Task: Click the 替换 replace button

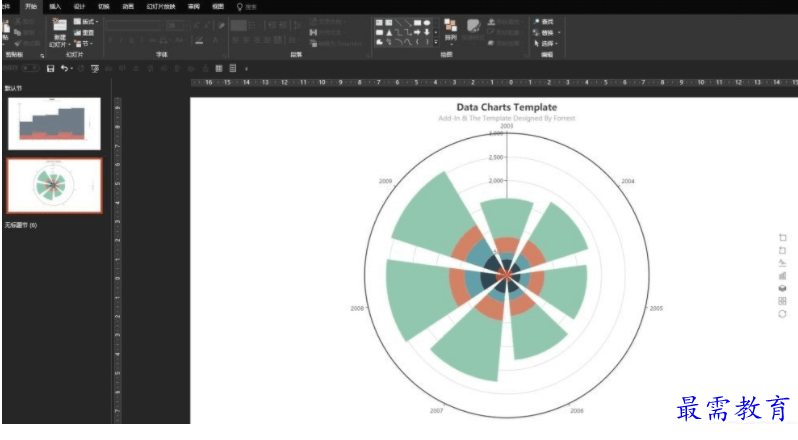Action: coord(549,32)
